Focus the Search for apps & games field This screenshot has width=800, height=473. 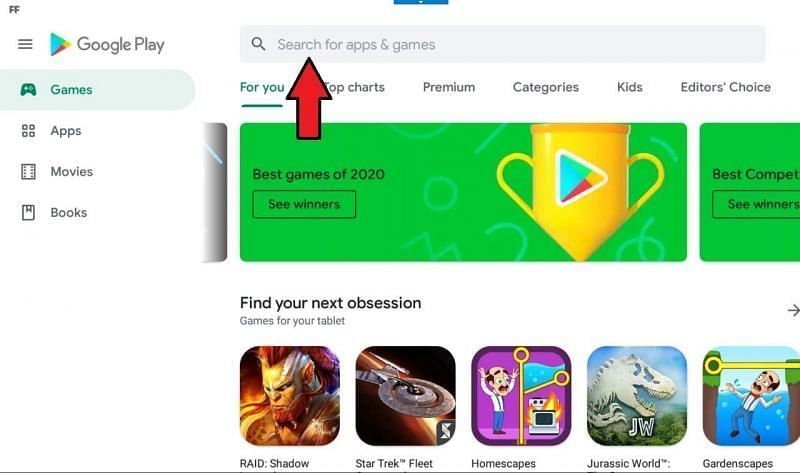point(503,44)
